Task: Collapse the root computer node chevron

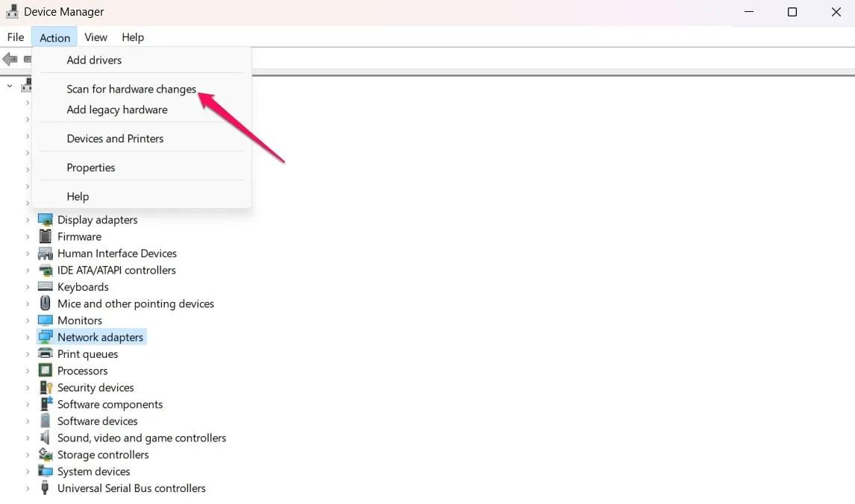Action: coord(9,86)
